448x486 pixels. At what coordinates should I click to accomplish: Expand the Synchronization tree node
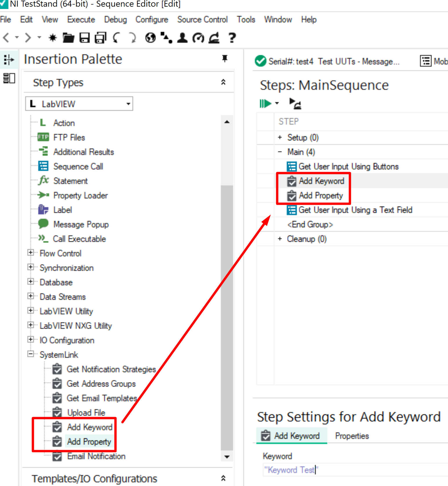point(30,267)
